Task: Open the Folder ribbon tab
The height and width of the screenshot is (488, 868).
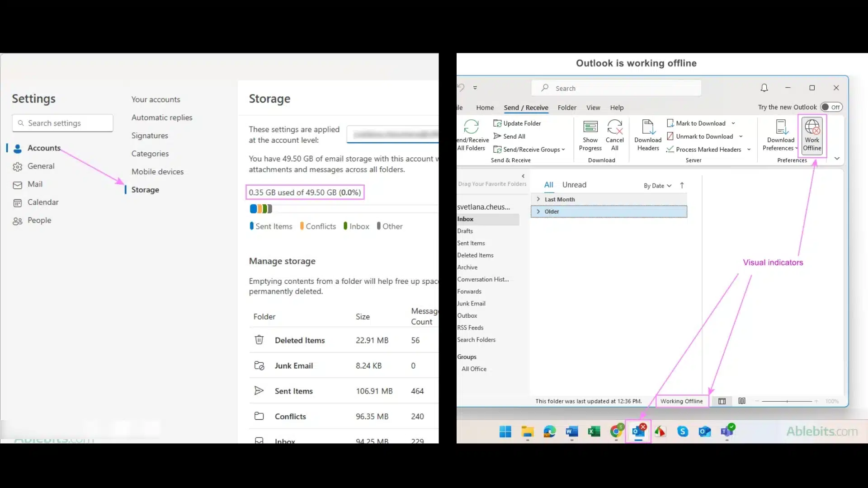Action: click(x=567, y=108)
